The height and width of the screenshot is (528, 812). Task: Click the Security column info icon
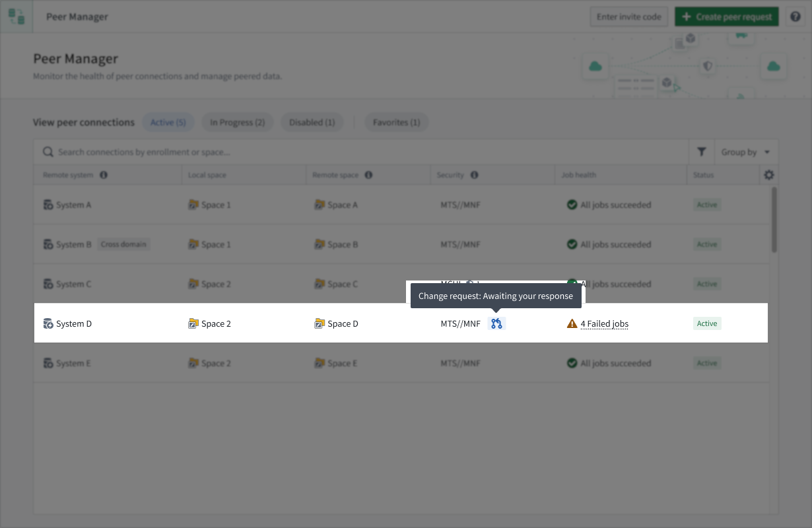(x=474, y=175)
